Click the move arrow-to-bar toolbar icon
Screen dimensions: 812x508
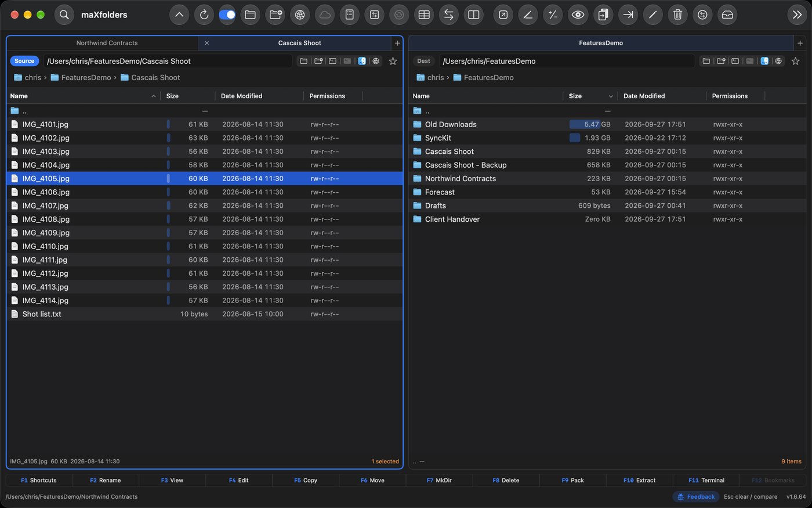point(628,15)
